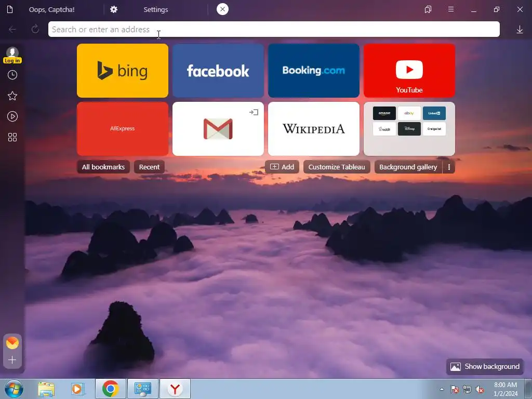The width and height of the screenshot is (532, 399).
Task: Go back with the back arrow
Action: tap(12, 30)
